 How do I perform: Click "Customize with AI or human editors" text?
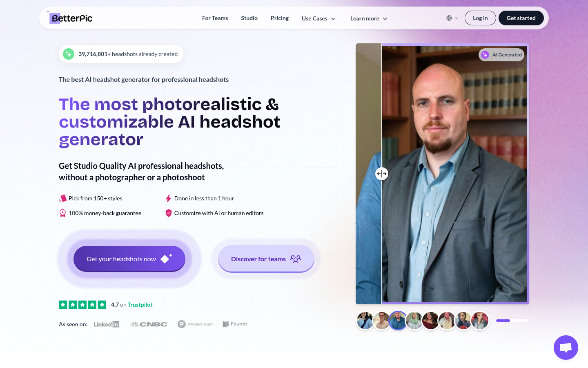219,213
